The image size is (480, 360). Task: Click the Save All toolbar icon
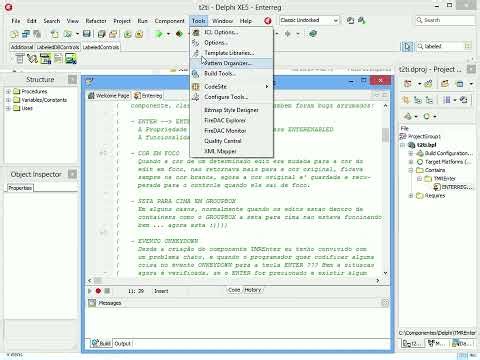click(x=102, y=34)
